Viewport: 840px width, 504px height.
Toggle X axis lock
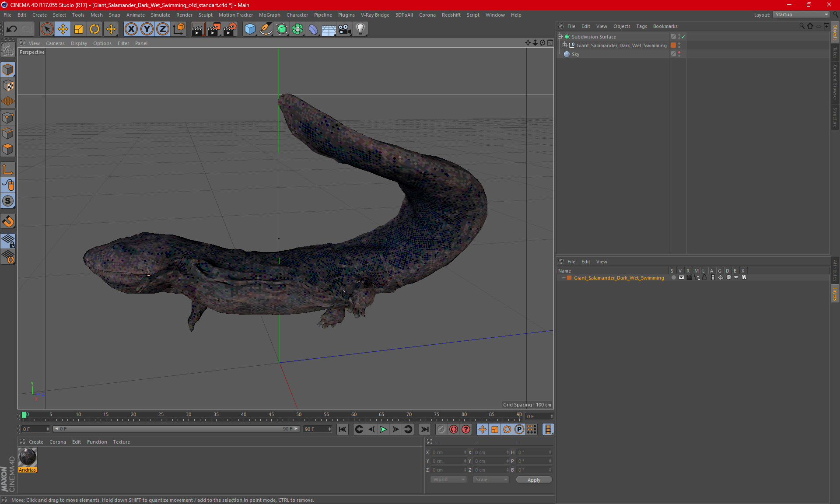131,29
